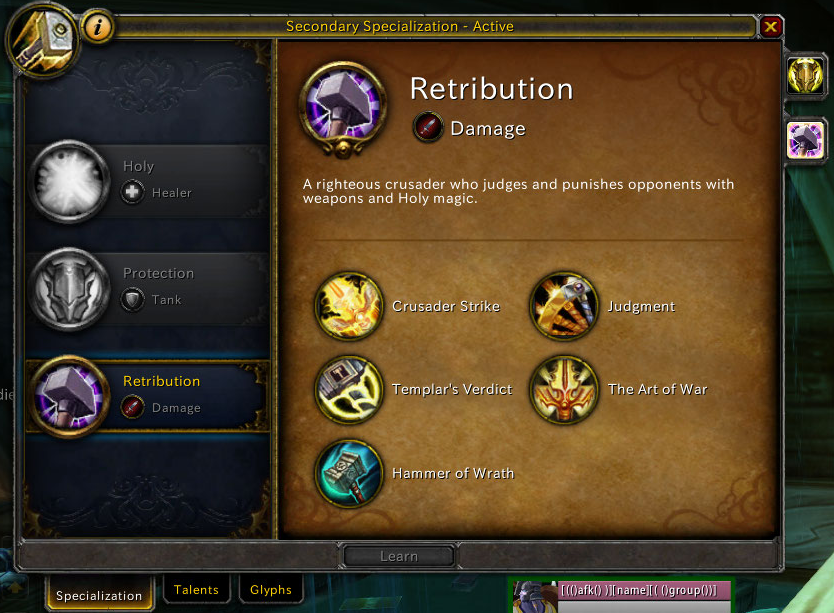Select the Protection tank specialization

148,288
